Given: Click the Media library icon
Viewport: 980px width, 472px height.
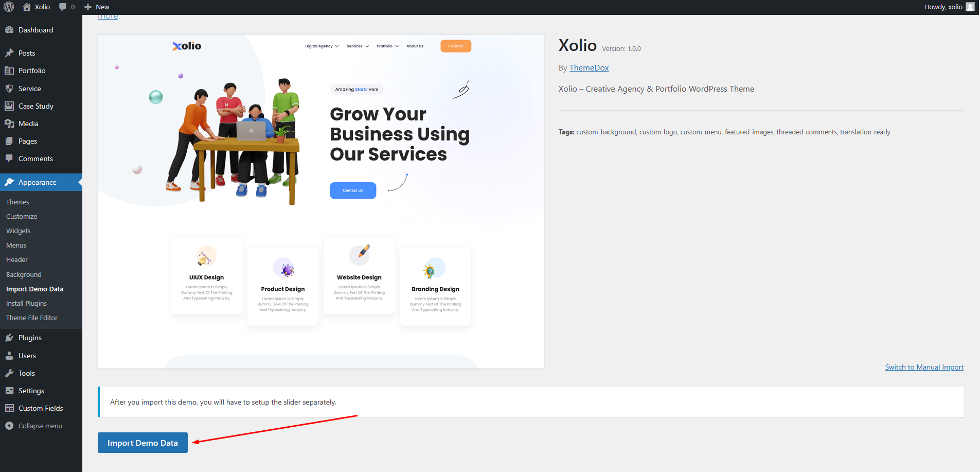Looking at the screenshot, I should (x=9, y=124).
